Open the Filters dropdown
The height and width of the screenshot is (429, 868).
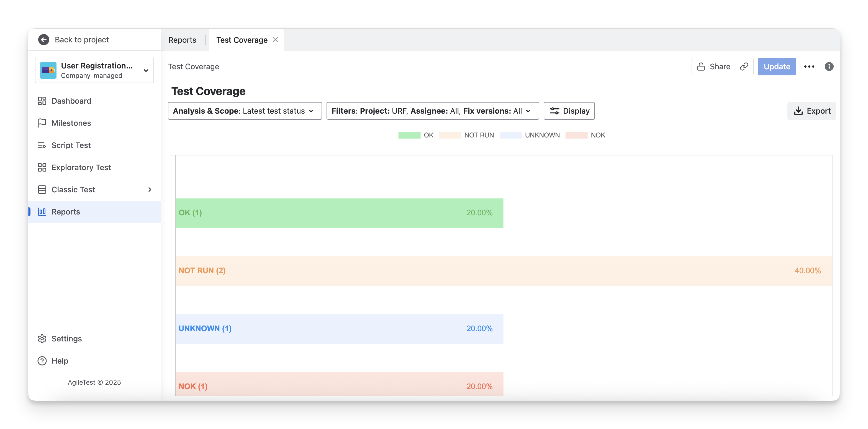click(x=432, y=111)
